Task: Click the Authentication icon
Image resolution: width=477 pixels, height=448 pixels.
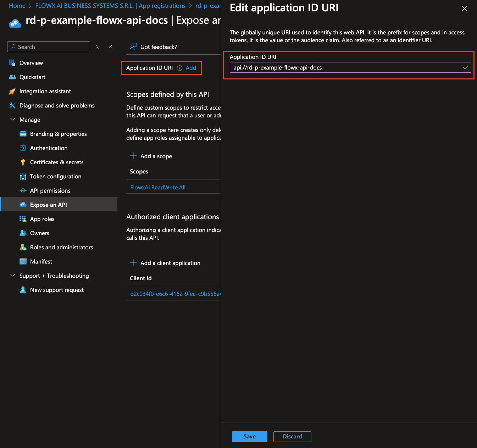Action: point(23,148)
